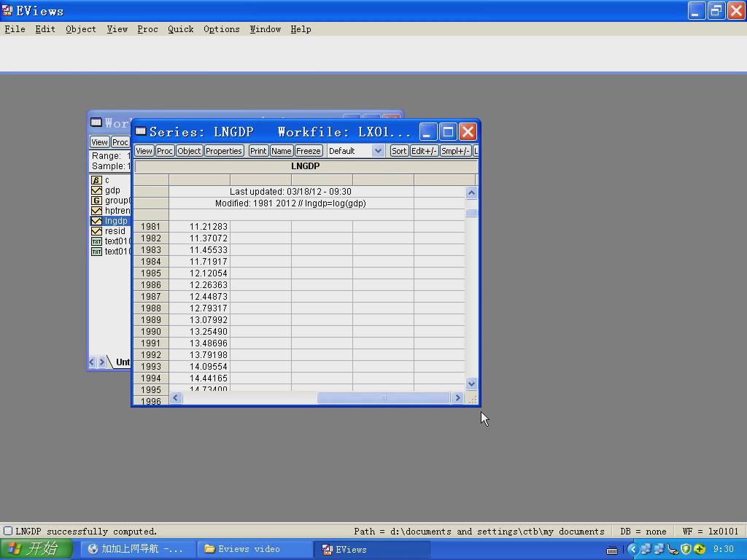Image resolution: width=747 pixels, height=560 pixels.
Task: Click horizontal scrollbar thumb in series window
Action: click(x=383, y=397)
